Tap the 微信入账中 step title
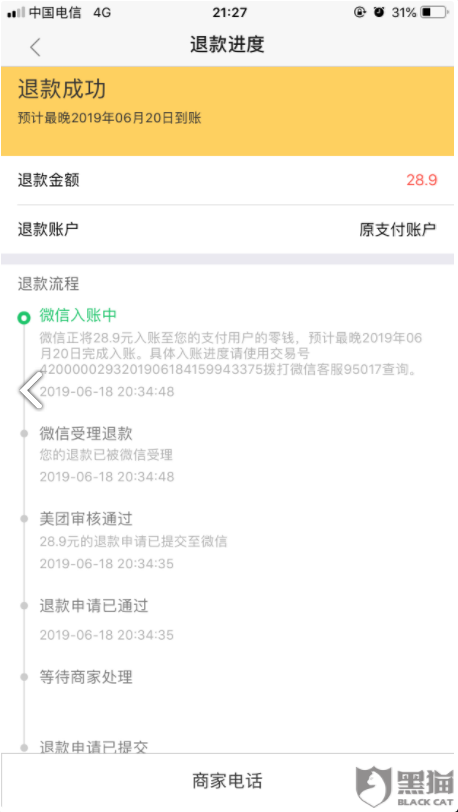The image size is (458, 812). (78, 315)
